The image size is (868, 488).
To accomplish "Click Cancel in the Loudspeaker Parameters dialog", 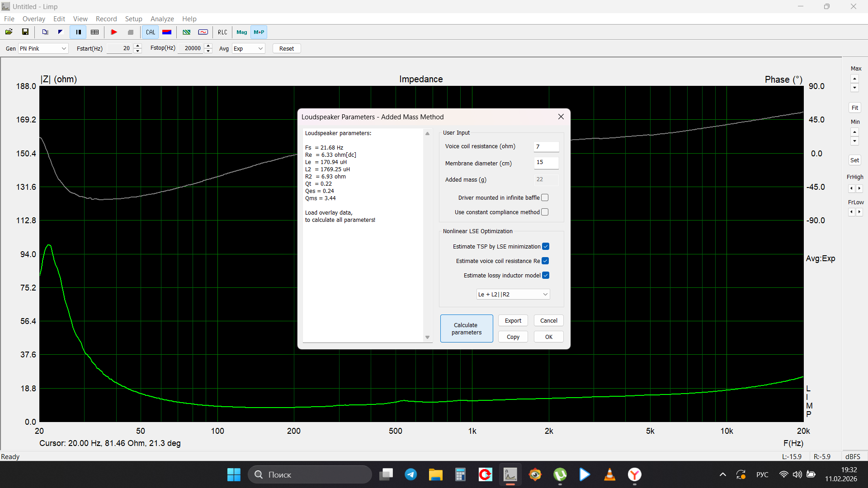I will [549, 320].
